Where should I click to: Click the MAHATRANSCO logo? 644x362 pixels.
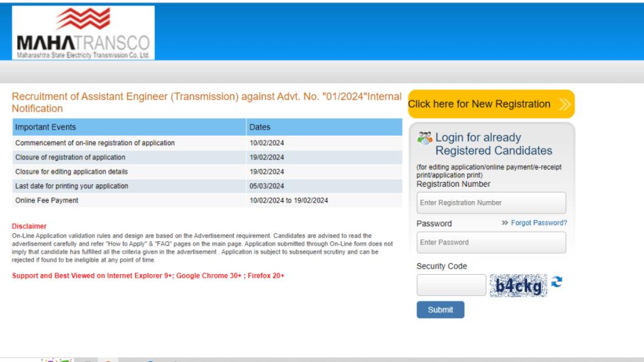(83, 33)
